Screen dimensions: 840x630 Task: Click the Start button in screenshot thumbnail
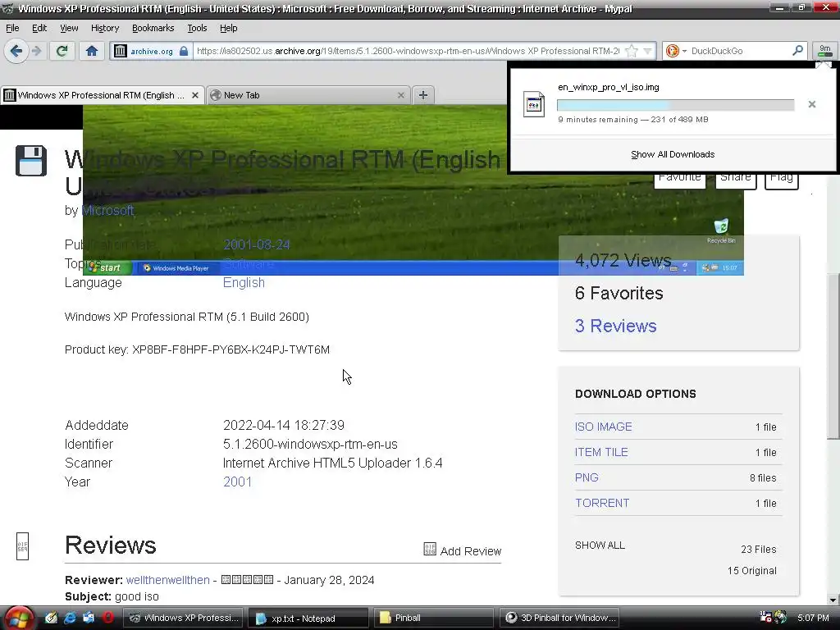[107, 268]
